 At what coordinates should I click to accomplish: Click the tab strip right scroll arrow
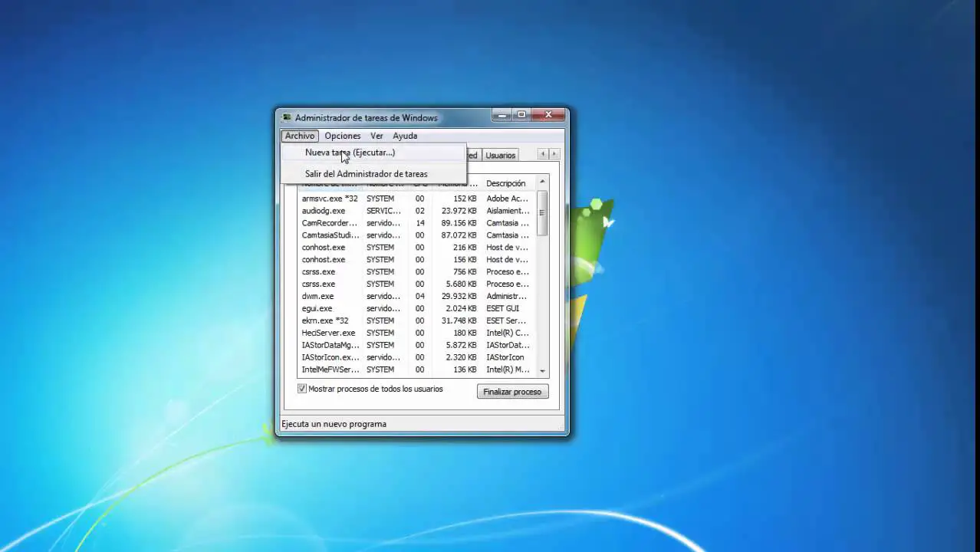coord(554,154)
